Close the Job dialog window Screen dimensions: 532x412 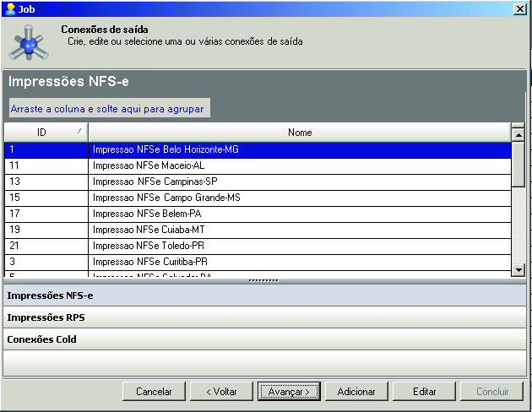click(520, 8)
